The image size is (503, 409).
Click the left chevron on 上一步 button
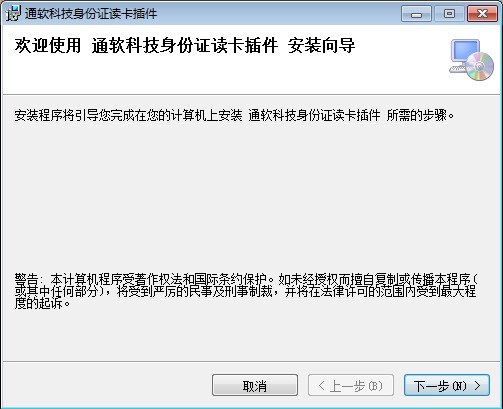321,386
